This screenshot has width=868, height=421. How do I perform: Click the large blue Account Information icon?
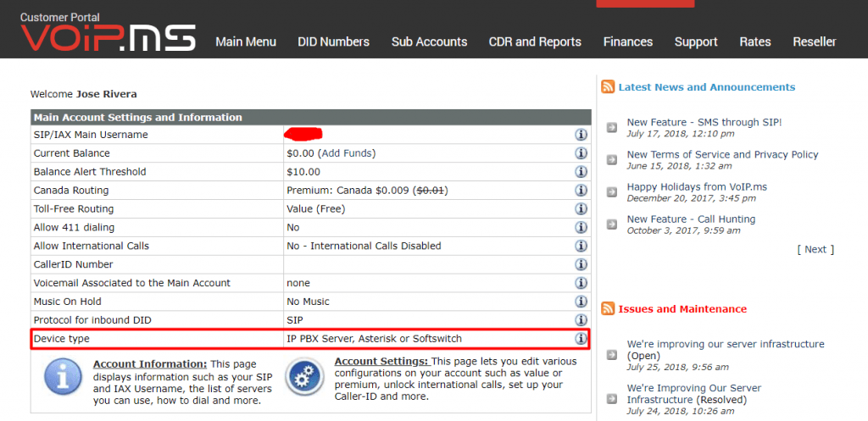coord(63,377)
